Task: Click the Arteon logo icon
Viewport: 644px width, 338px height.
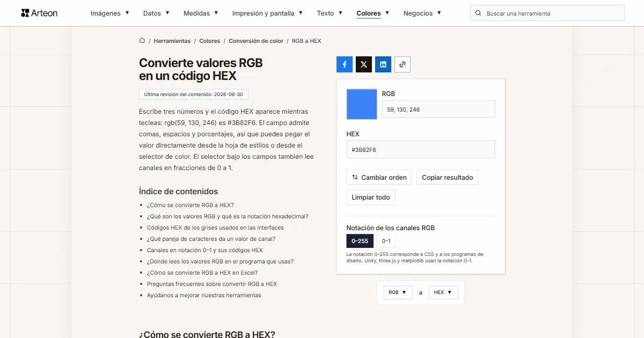Action: click(x=25, y=13)
